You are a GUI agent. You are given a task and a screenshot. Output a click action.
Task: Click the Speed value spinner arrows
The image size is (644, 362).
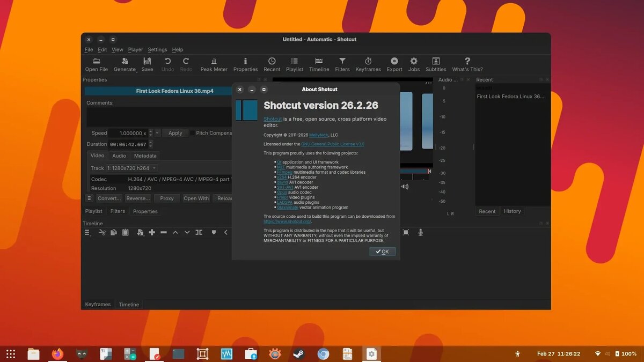tap(151, 133)
